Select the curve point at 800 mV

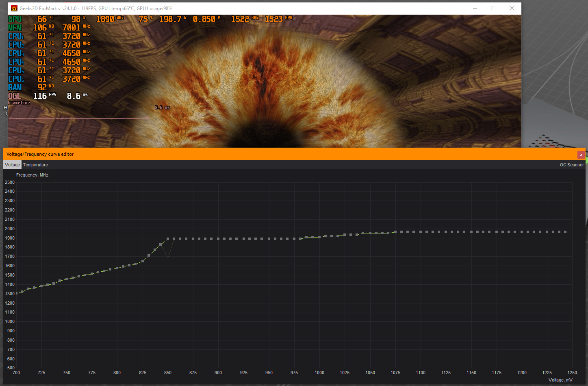pos(117,268)
